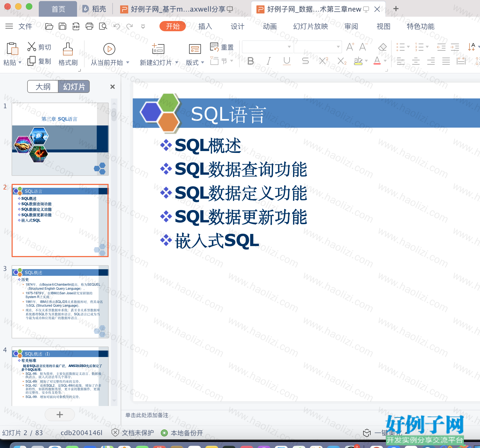Image resolution: width=480 pixels, height=448 pixels.
Task: Increase the paragraph indent
Action: click(455, 47)
